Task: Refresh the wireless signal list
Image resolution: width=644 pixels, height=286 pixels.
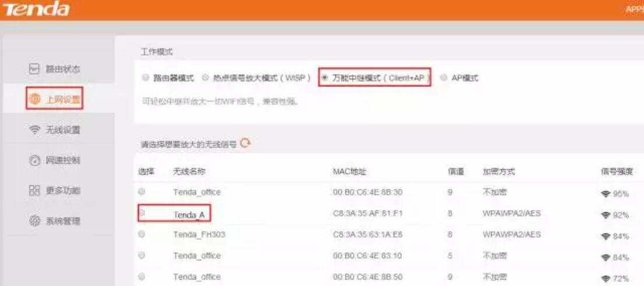Action: 245,143
